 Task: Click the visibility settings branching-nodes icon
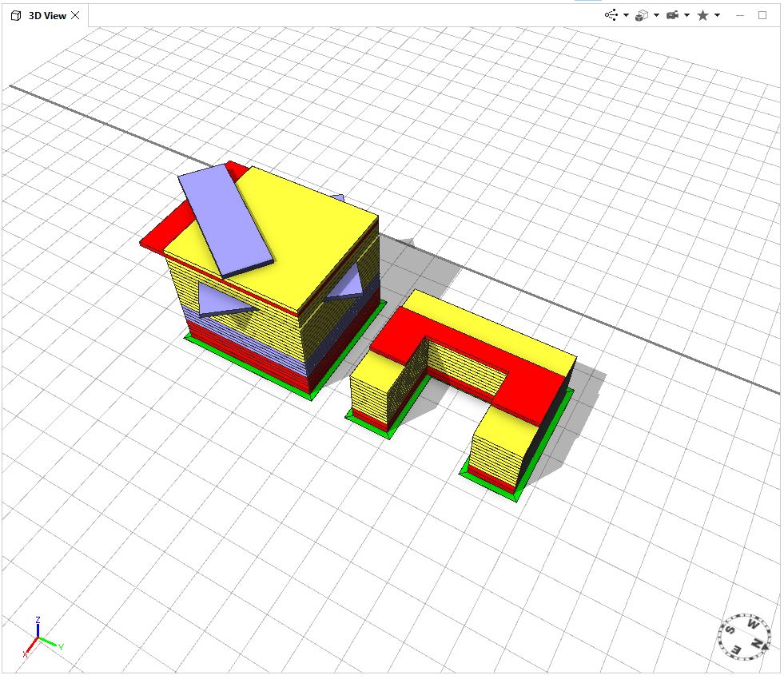point(611,15)
